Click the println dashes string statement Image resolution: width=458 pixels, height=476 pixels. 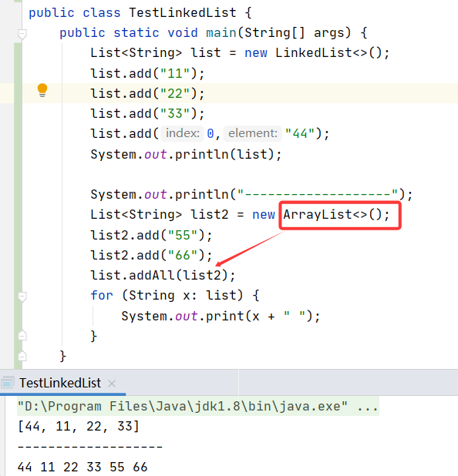pos(251,194)
